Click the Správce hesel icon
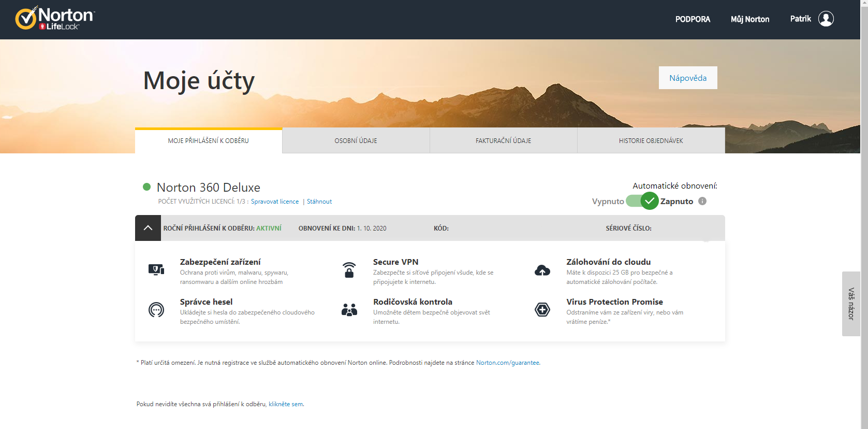Viewport: 868px width, 429px height. (x=156, y=310)
